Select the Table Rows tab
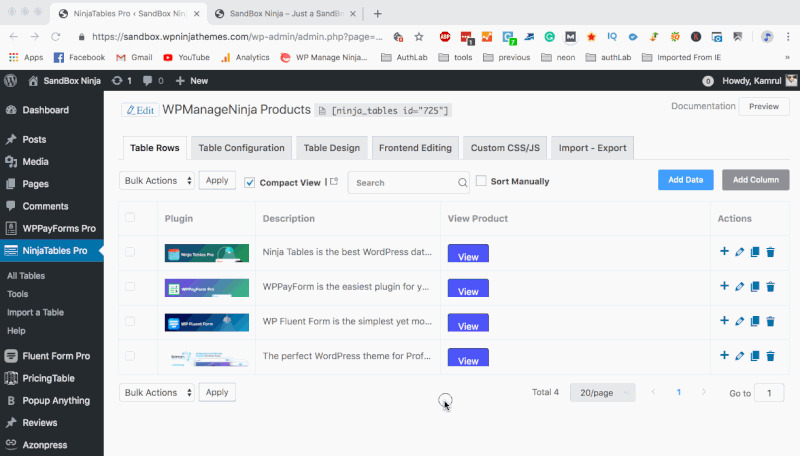800x456 pixels. pyautogui.click(x=155, y=148)
